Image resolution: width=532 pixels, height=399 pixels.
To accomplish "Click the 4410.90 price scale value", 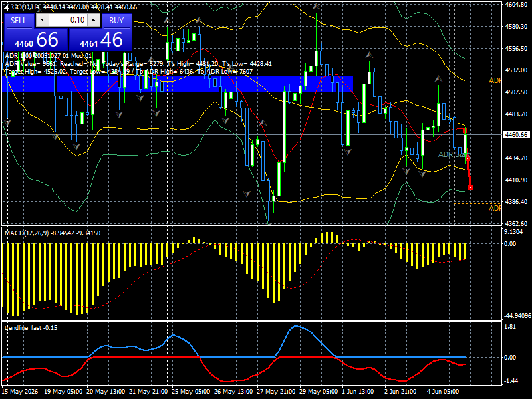I will (x=516, y=180).
